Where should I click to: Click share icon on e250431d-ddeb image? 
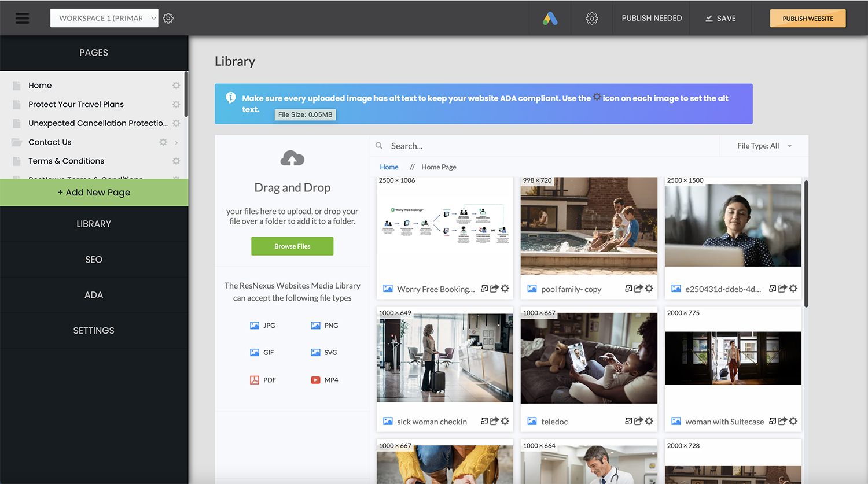click(x=782, y=289)
